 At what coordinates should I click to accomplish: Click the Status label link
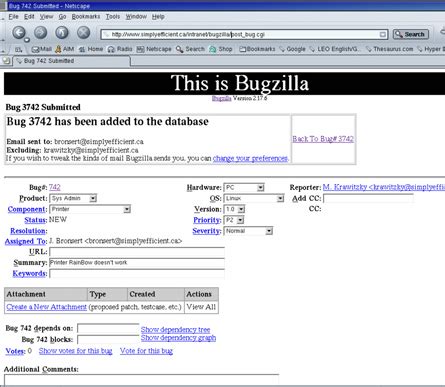tap(36, 220)
